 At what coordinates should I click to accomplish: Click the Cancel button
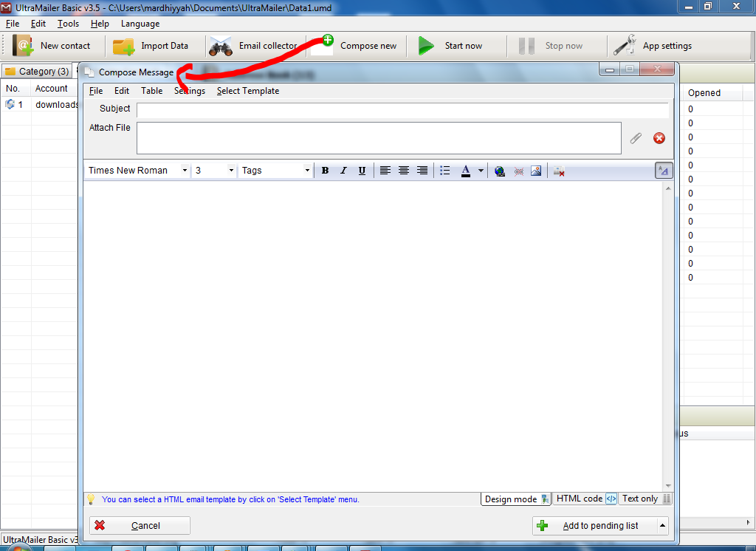pyautogui.click(x=140, y=525)
